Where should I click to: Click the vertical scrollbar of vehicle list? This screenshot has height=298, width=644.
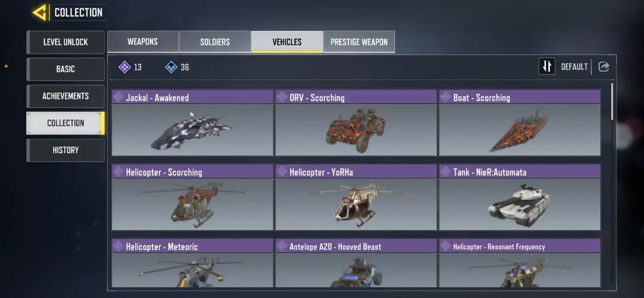[x=612, y=101]
